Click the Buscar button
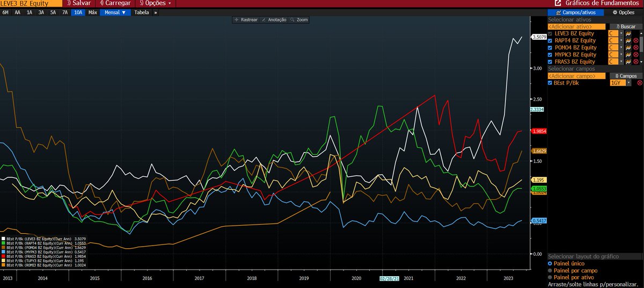Image resolution: width=644 pixels, height=288 pixels. click(x=626, y=26)
